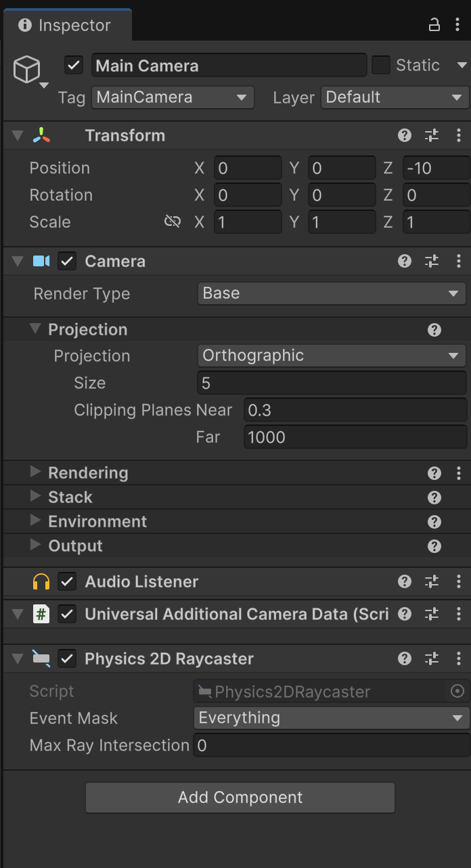Open Transform presets icon
471x868 pixels.
point(432,135)
